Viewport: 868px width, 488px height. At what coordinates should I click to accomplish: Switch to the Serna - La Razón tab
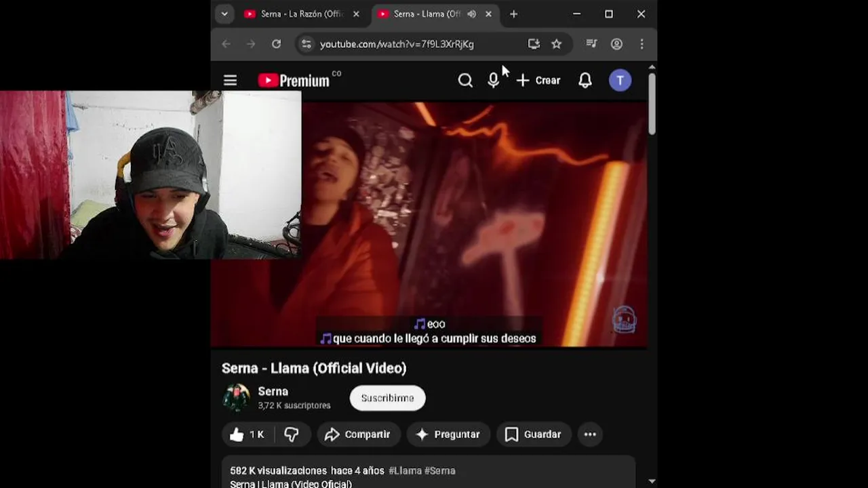(301, 14)
